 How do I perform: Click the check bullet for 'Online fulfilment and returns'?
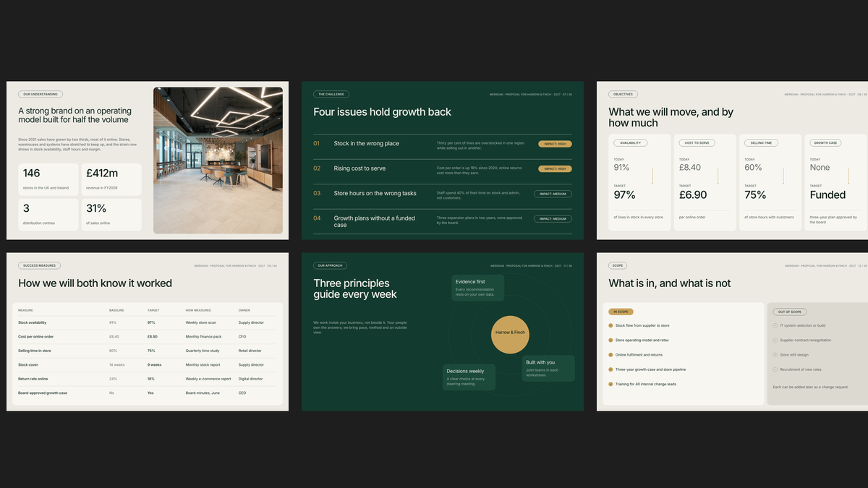pyautogui.click(x=610, y=355)
